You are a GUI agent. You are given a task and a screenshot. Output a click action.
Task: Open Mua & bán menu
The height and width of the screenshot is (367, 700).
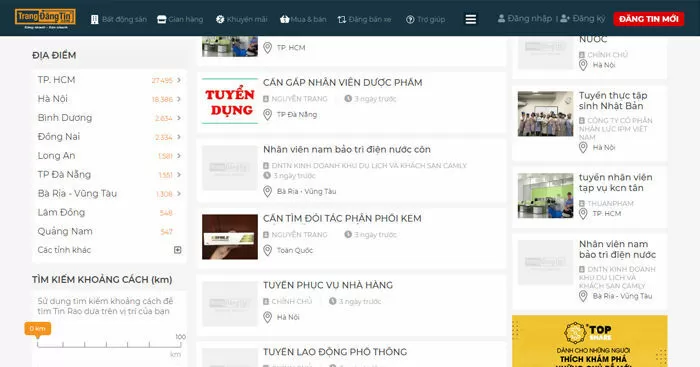click(303, 19)
